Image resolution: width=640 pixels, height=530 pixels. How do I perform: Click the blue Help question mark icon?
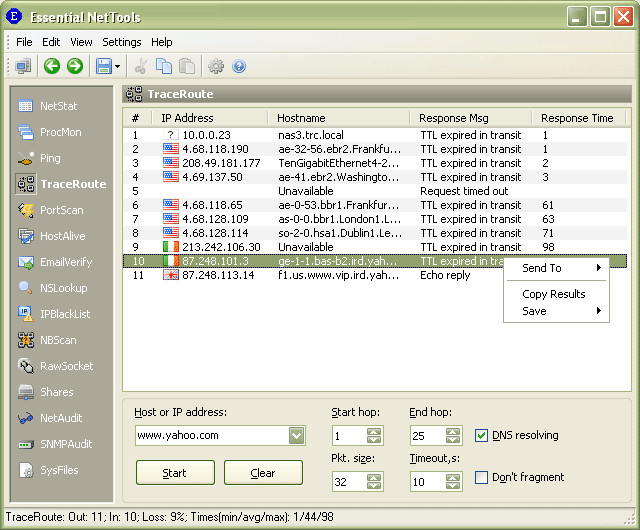239,66
